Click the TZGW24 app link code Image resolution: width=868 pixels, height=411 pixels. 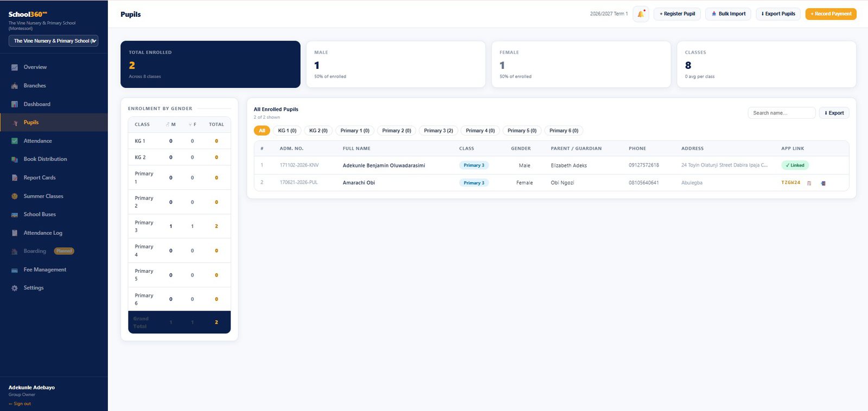pos(790,183)
